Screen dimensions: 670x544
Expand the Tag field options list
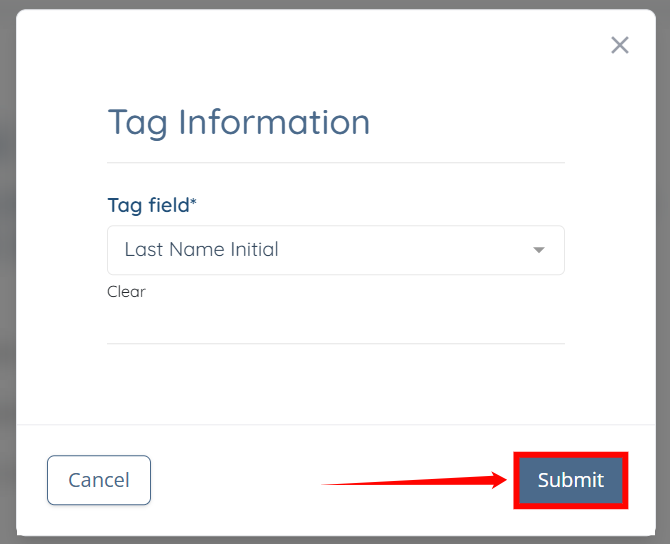pyautogui.click(x=539, y=250)
